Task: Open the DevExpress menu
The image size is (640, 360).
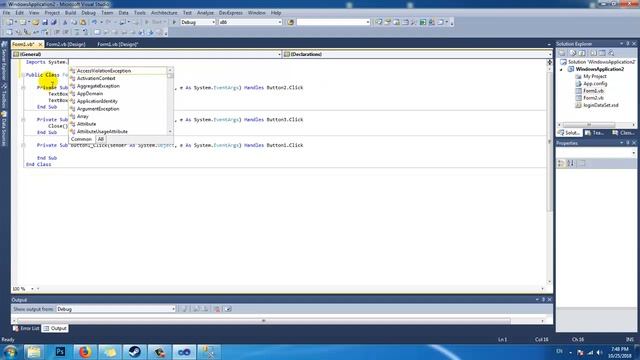Action: [231, 13]
